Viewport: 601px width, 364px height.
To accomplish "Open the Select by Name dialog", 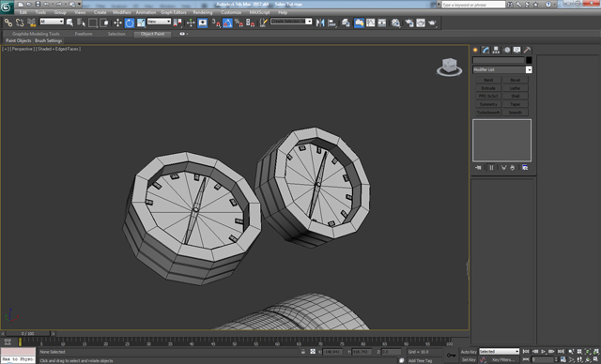I will [x=82, y=23].
